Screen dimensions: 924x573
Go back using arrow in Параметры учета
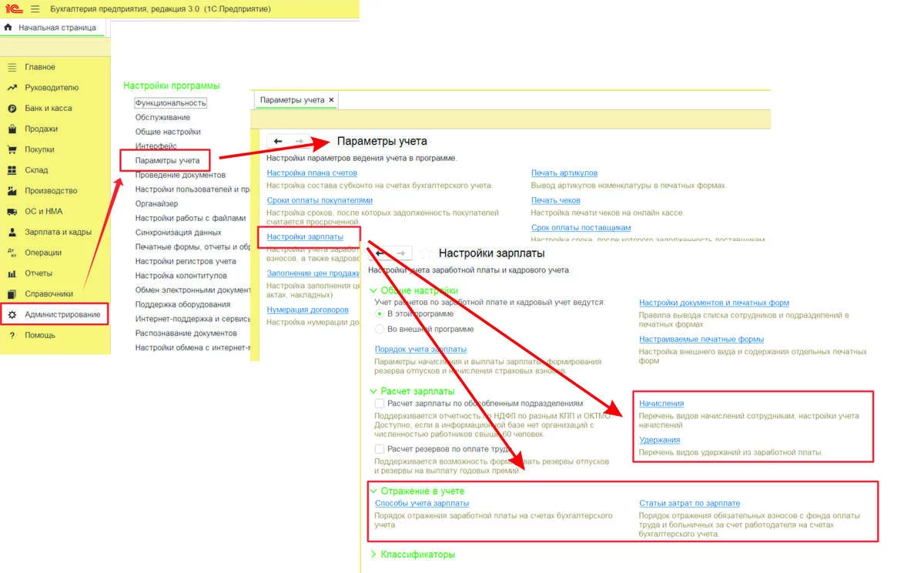pyautogui.click(x=278, y=142)
